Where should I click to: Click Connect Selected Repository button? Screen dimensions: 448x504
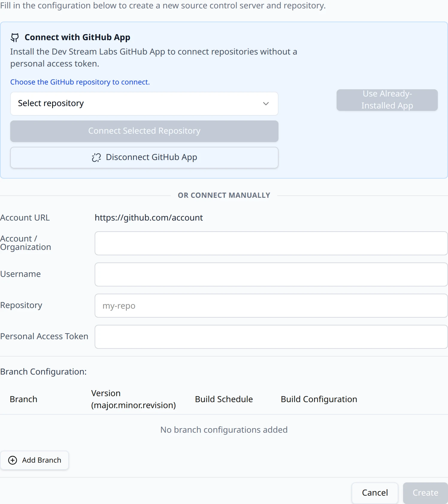coord(144,131)
